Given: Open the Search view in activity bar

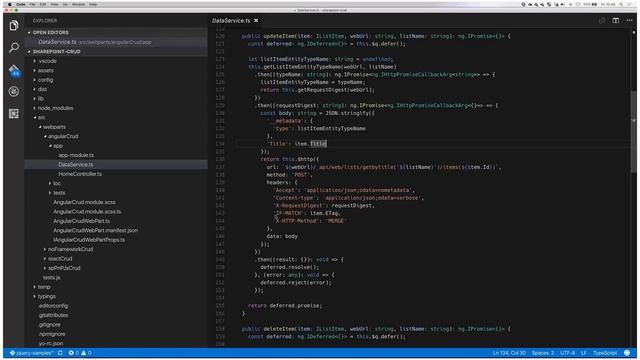Looking at the screenshot, I should coord(14,48).
